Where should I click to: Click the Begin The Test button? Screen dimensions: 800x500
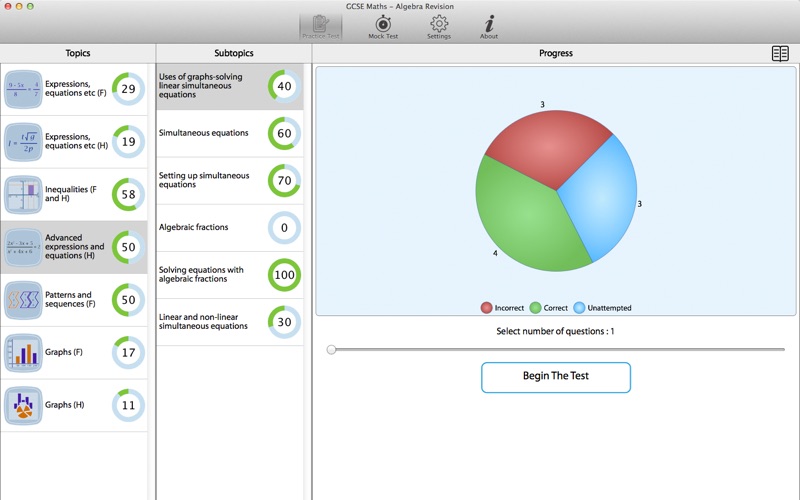[556, 378]
